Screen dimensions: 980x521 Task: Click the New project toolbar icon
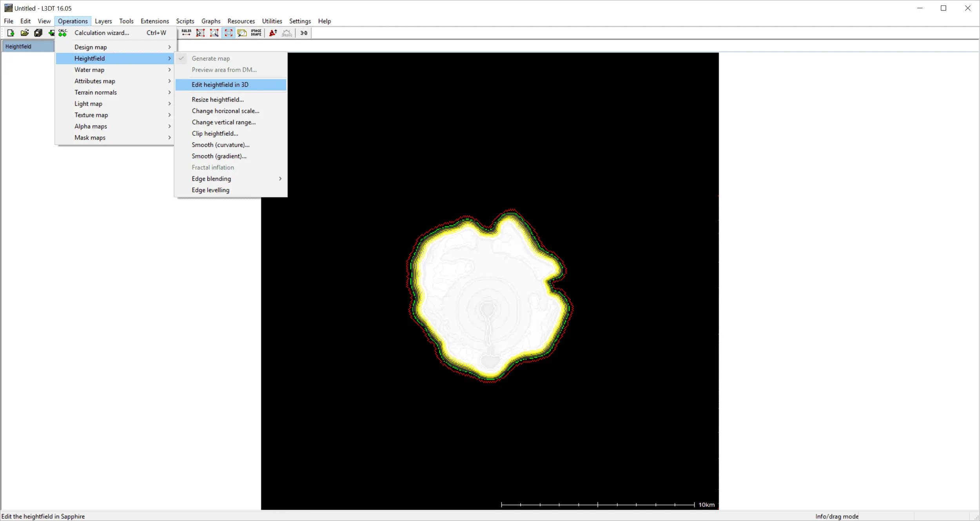(x=11, y=33)
